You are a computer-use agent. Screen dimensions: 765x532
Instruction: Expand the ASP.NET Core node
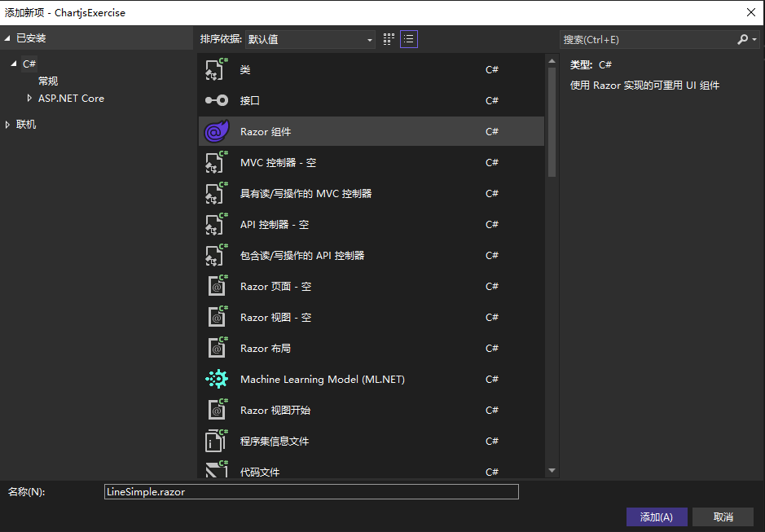click(29, 98)
